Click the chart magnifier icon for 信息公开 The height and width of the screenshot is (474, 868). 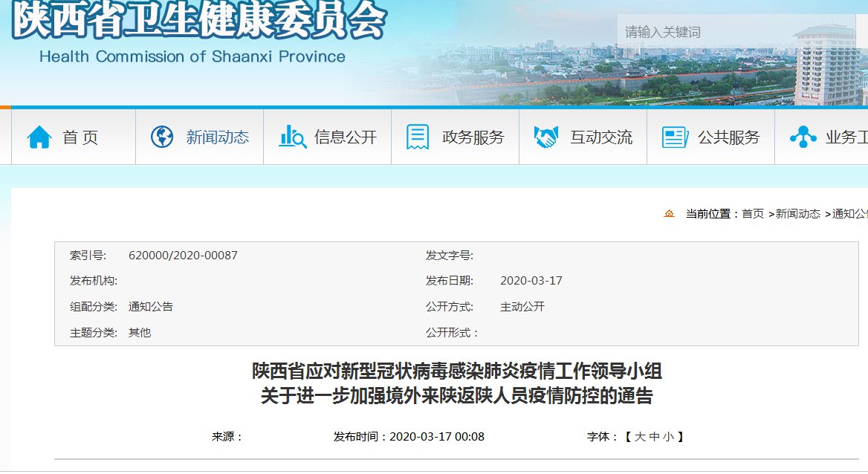[292, 137]
